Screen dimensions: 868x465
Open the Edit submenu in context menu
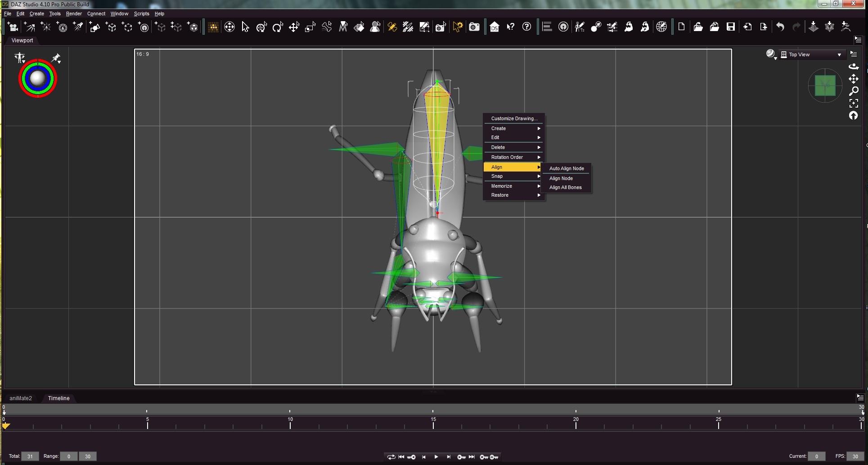[x=513, y=137]
